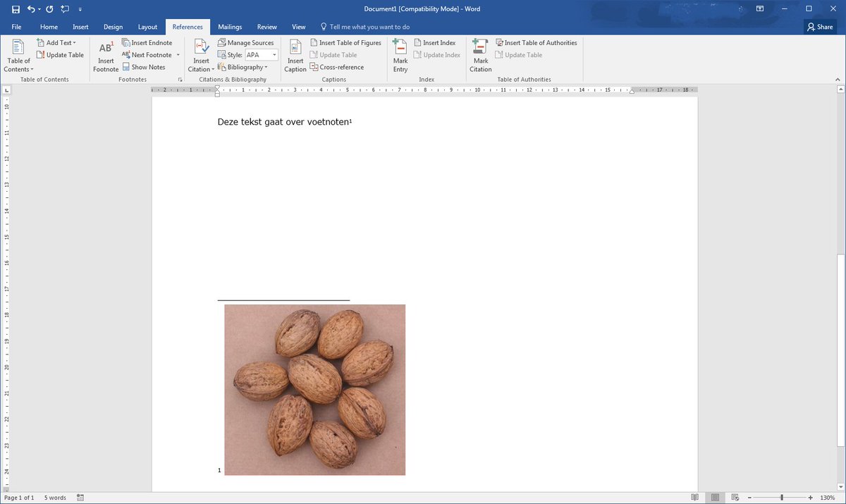Add a cross-reference

coord(337,67)
